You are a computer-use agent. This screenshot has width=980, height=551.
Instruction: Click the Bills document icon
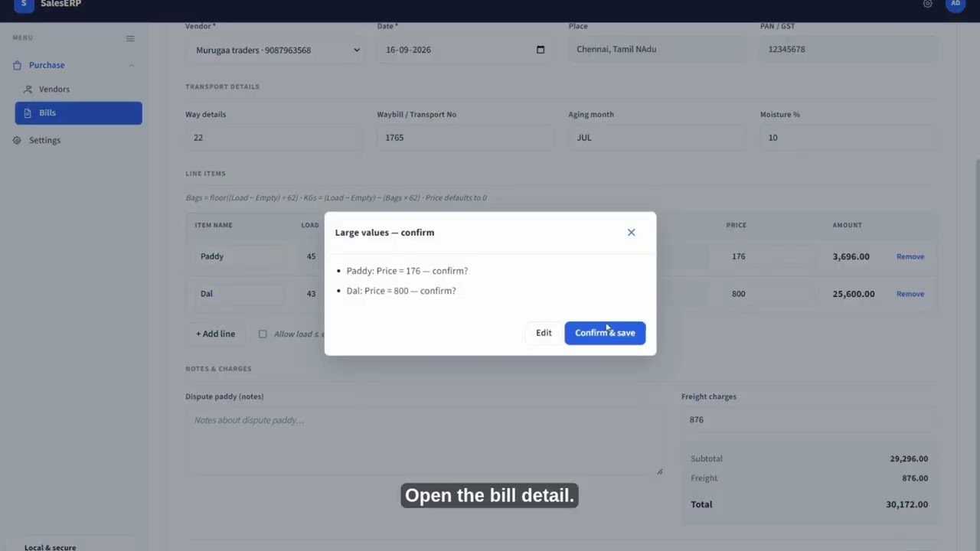pos(28,112)
